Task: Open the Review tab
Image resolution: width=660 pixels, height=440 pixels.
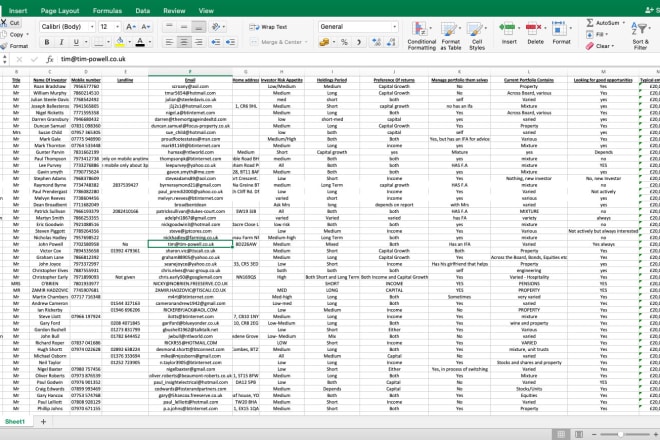Action: coord(174,11)
